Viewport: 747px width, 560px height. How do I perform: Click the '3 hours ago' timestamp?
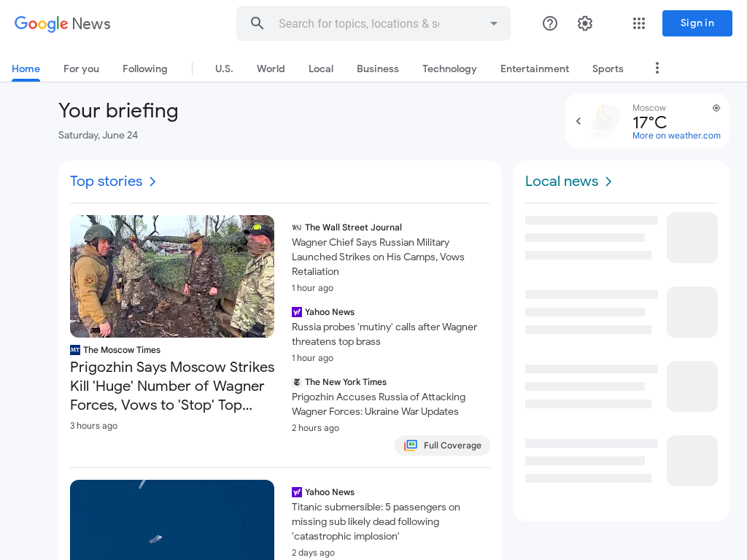tap(94, 426)
